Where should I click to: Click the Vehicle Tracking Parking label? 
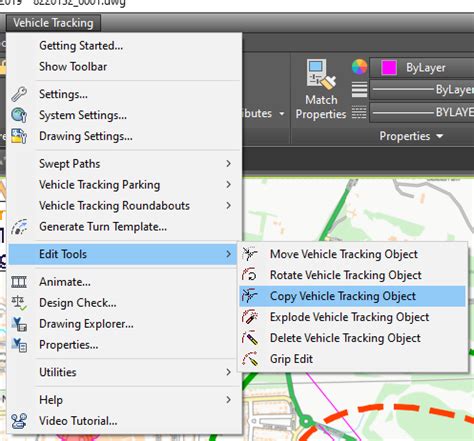99,185
